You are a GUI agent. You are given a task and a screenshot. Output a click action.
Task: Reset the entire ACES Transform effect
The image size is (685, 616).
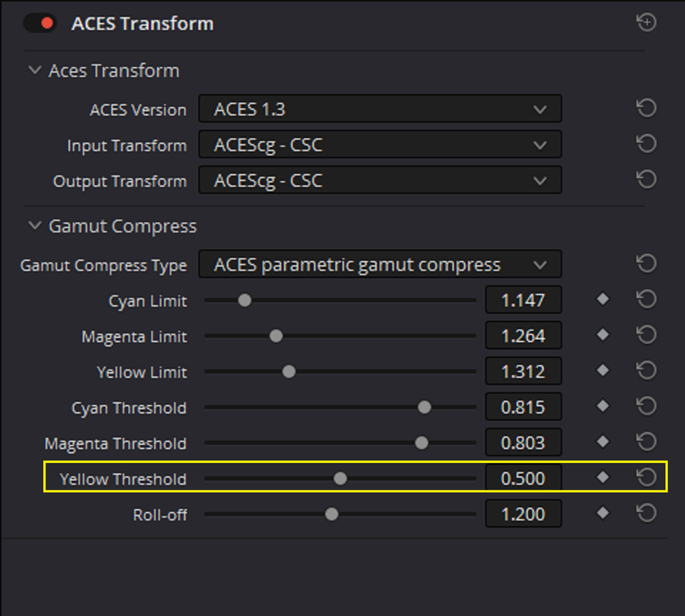point(646,22)
